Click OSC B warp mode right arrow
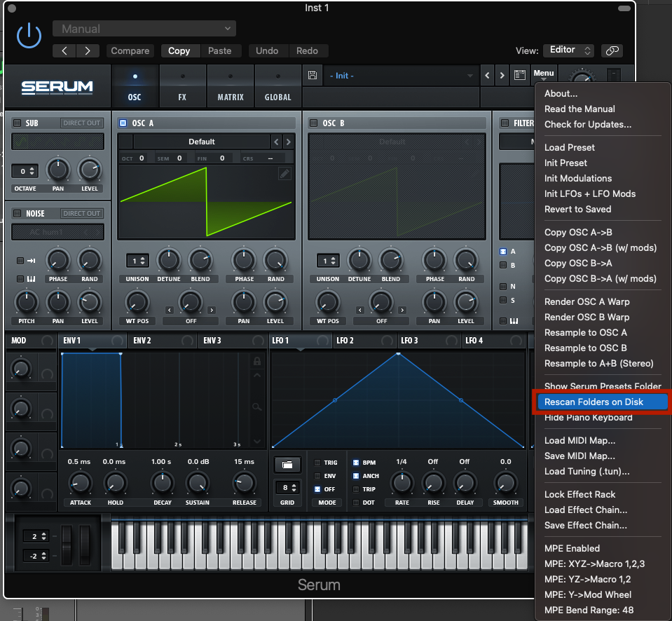 [x=402, y=310]
